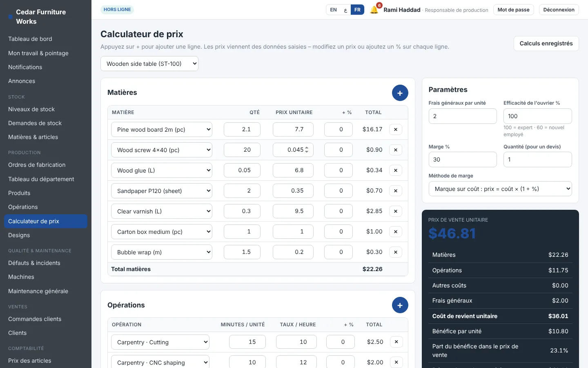Screen dimensions: 588x368
Task: Click the Mot de passe button
Action: (x=513, y=10)
